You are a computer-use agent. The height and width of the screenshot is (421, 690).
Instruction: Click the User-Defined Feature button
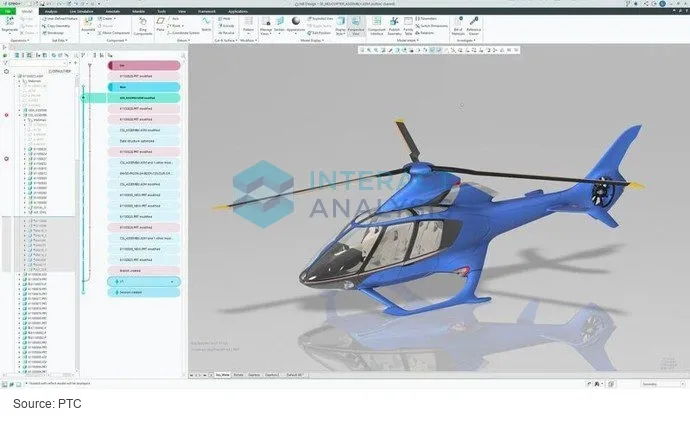(x=60, y=19)
